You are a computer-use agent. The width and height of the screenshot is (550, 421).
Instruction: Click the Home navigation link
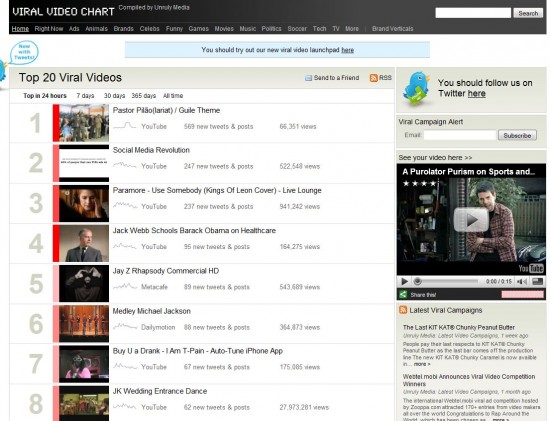[20, 29]
